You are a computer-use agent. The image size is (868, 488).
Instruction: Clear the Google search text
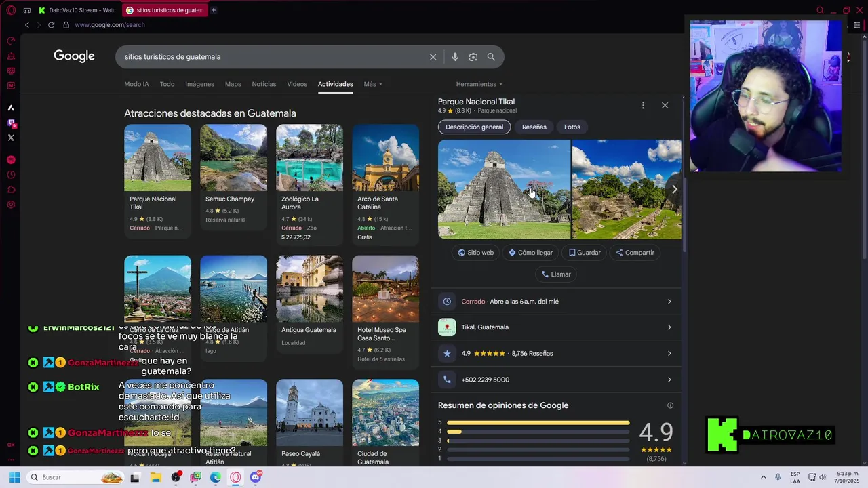tap(433, 57)
